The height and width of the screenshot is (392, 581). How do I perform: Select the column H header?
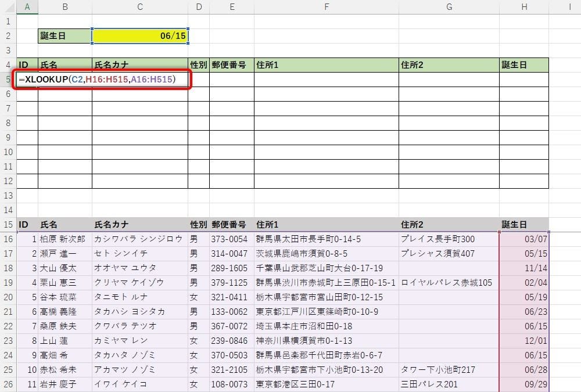point(524,7)
